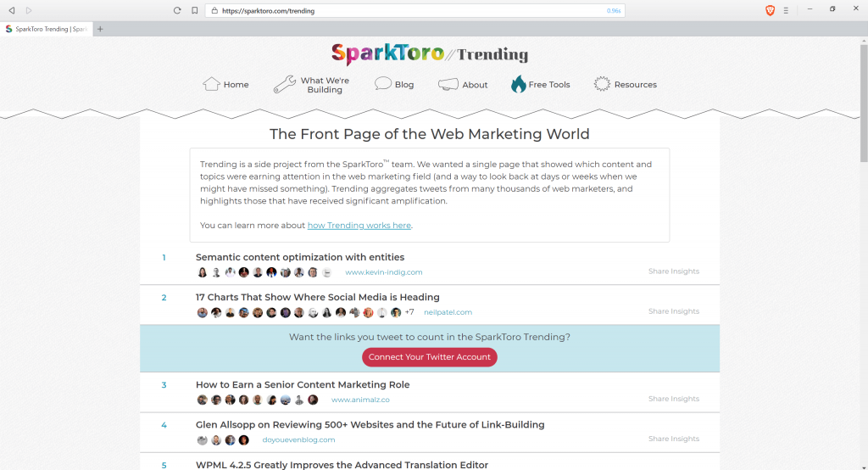Click the +7 more sharers indicator
868x470 pixels.
pyautogui.click(x=409, y=312)
